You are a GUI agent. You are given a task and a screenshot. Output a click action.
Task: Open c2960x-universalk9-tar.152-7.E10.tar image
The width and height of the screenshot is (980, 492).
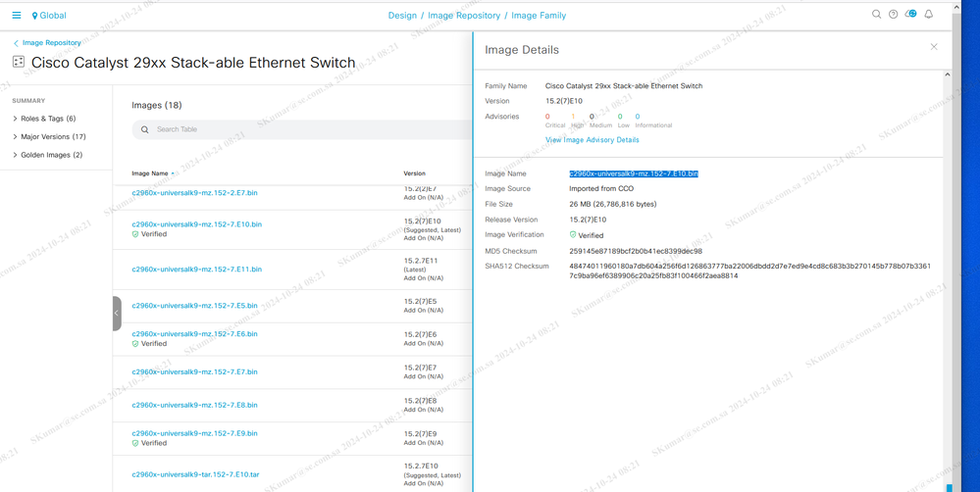tap(195, 475)
